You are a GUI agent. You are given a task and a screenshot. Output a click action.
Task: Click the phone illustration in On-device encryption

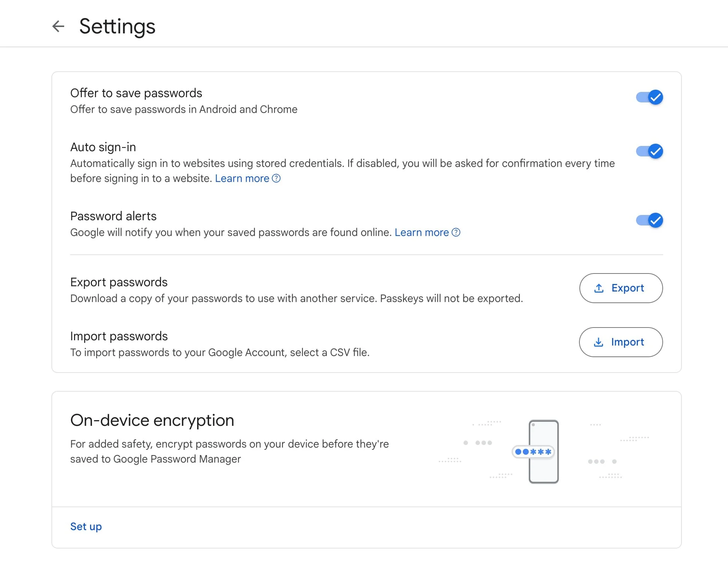pos(543,451)
